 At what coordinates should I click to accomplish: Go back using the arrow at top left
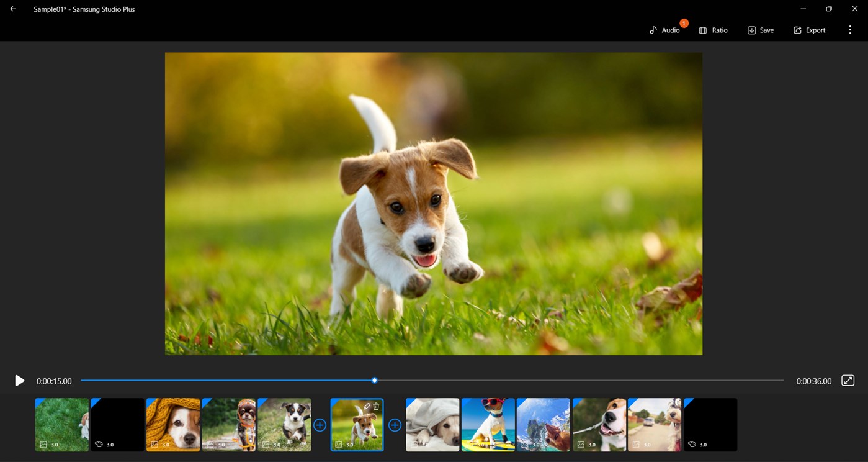(x=12, y=9)
